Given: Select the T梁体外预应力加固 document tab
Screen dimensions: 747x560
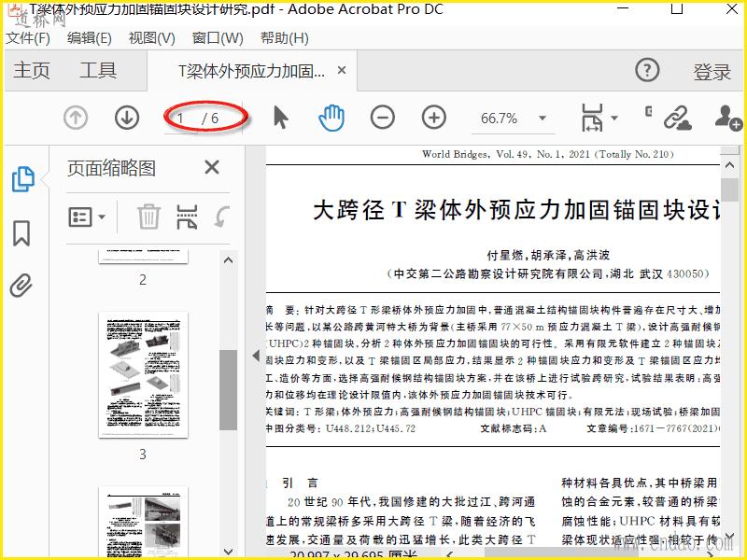Looking at the screenshot, I should 251,71.
